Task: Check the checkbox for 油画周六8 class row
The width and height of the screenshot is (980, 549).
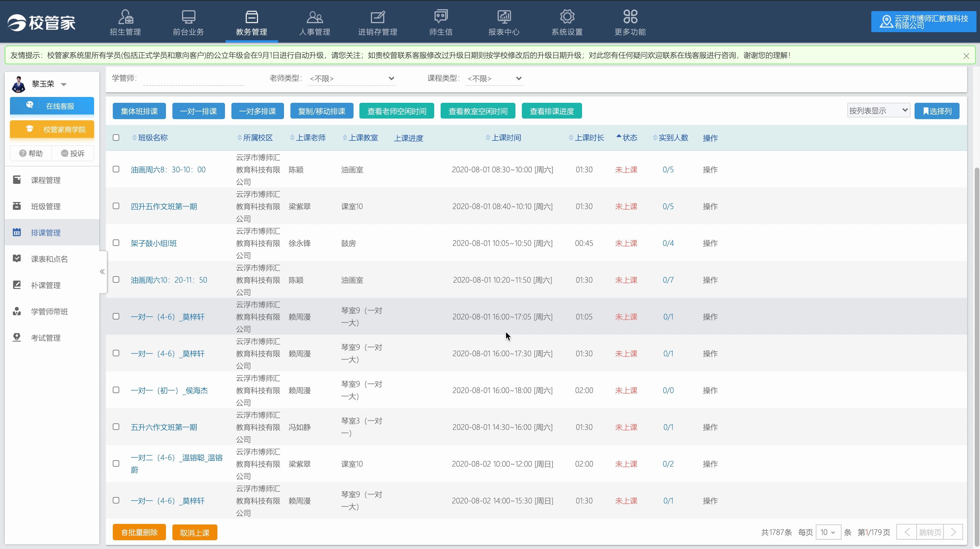Action: 116,170
